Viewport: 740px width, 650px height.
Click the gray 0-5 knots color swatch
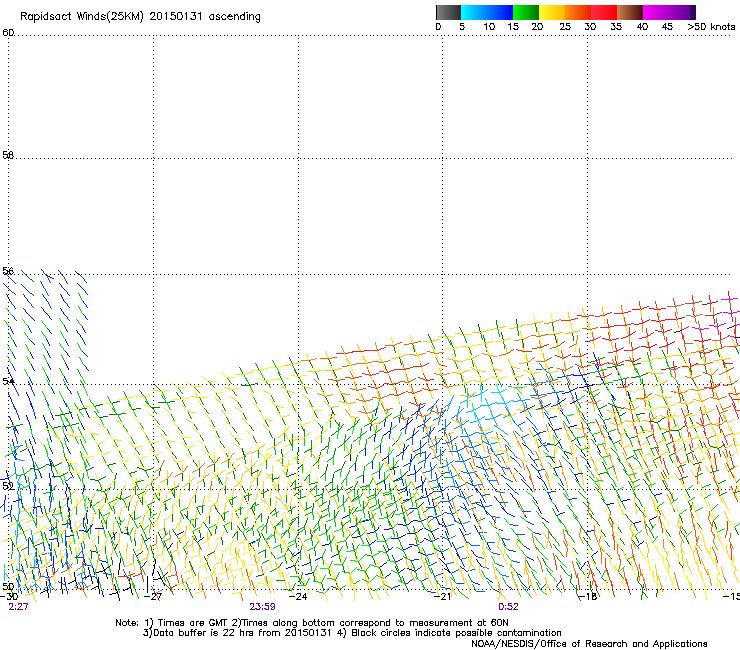pos(448,12)
